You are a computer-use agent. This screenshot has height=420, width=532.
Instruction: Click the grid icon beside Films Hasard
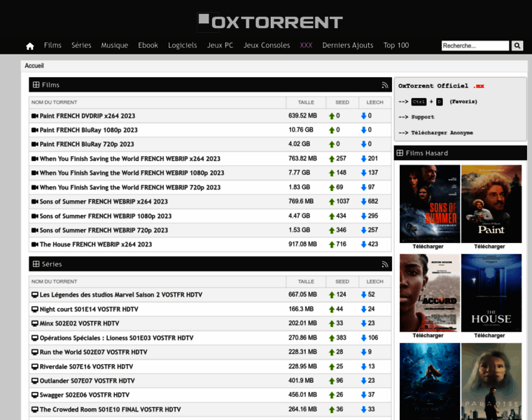point(400,153)
